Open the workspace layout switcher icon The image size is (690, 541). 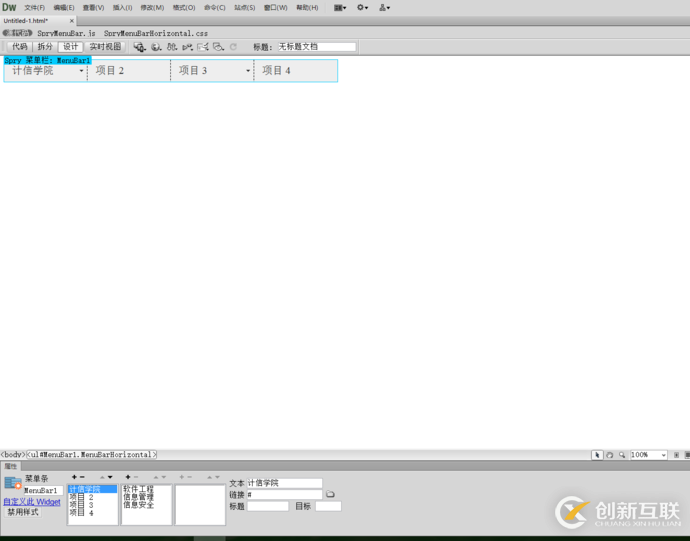coord(340,7)
